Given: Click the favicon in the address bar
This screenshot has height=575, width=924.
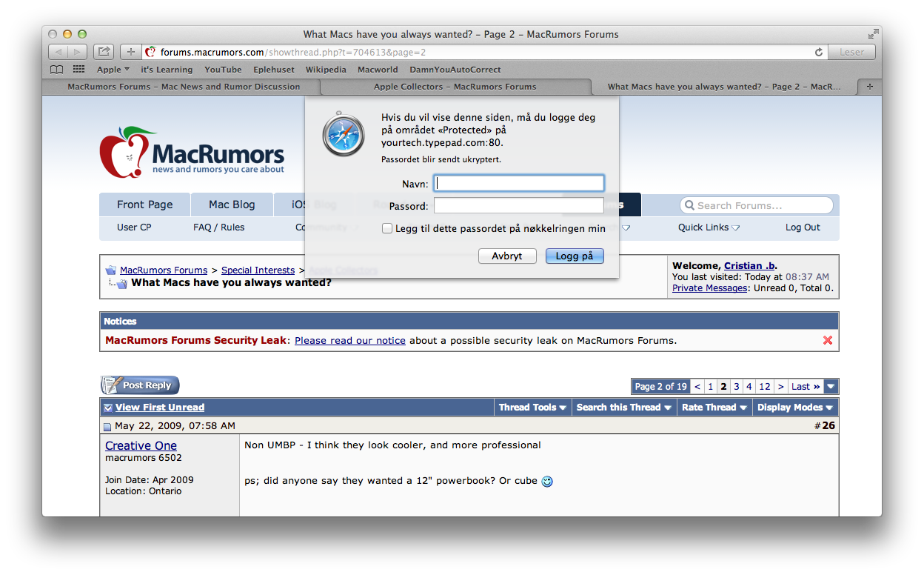Looking at the screenshot, I should point(151,52).
